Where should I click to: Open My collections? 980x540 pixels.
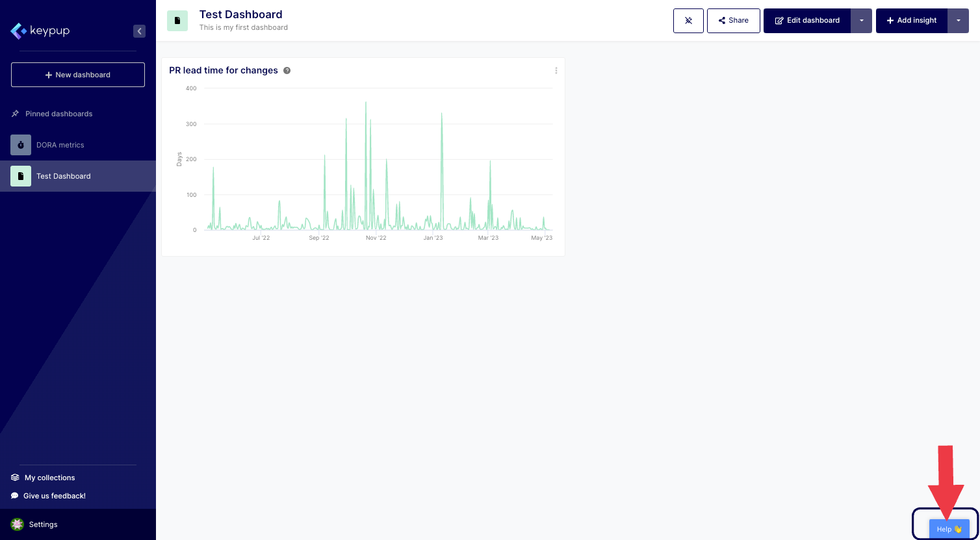tap(49, 478)
